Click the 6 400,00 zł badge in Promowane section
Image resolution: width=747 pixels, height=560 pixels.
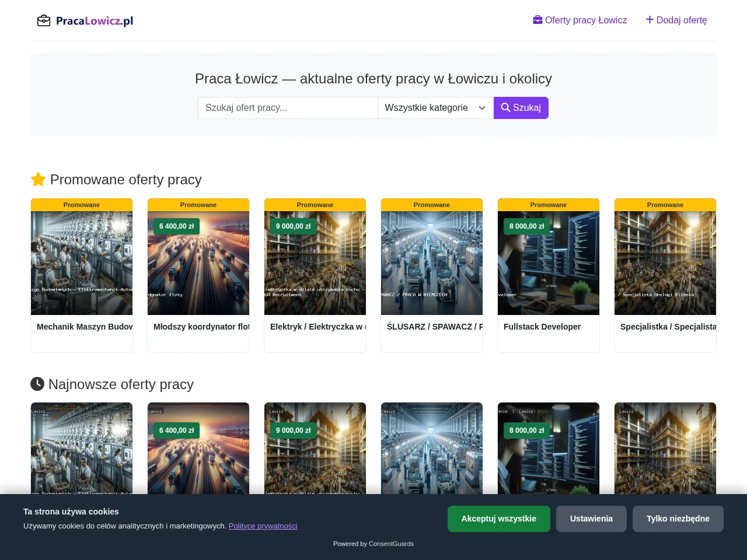click(x=177, y=226)
